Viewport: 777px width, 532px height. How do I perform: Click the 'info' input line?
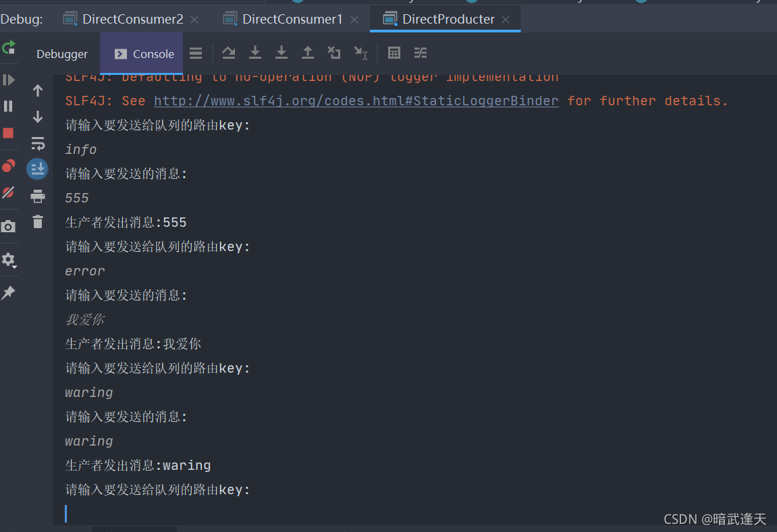81,149
